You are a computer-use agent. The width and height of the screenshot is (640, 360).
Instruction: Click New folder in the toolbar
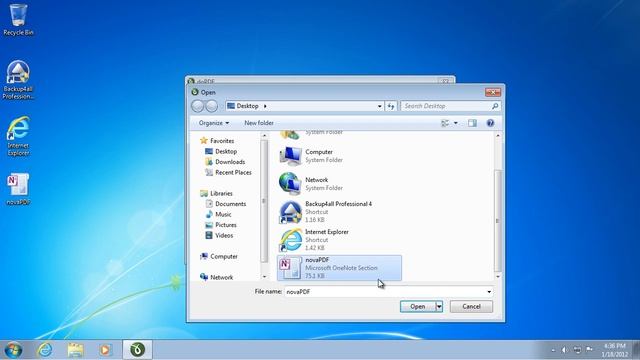(259, 123)
